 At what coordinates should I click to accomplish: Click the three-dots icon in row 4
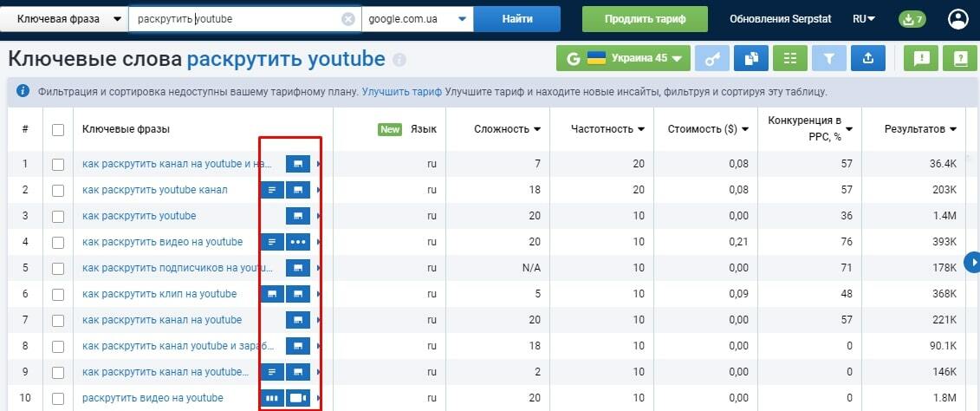[298, 242]
